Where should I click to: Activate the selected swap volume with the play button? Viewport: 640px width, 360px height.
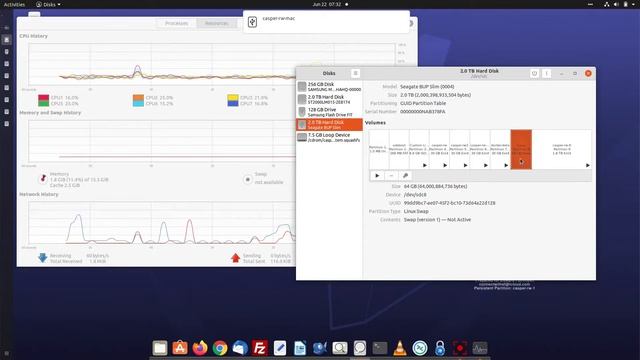377,176
